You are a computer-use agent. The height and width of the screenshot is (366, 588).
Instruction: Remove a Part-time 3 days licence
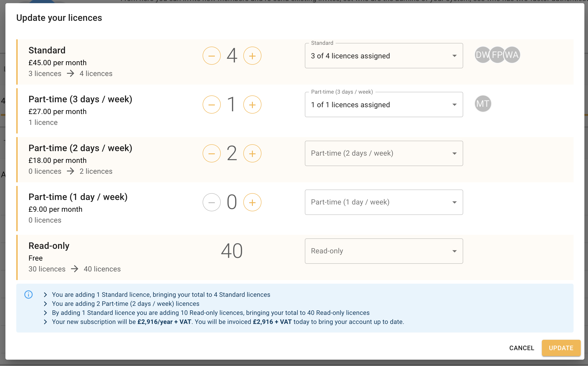pyautogui.click(x=211, y=105)
